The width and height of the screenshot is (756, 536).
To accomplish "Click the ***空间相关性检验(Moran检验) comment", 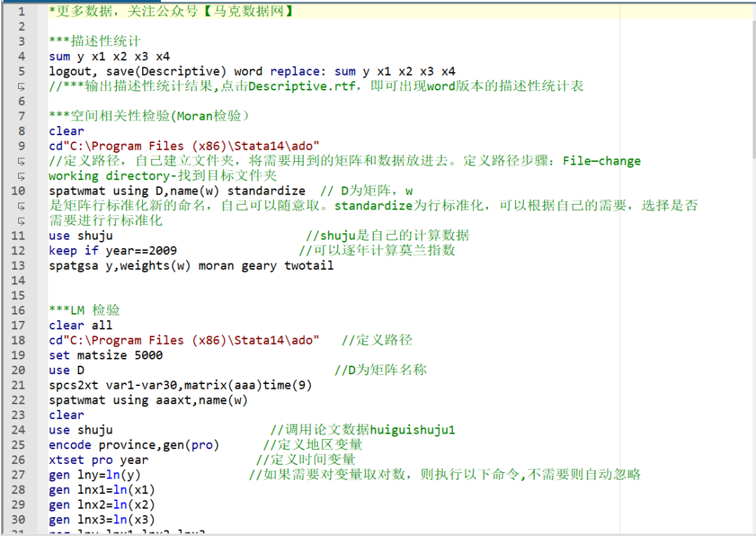I will pos(149,116).
